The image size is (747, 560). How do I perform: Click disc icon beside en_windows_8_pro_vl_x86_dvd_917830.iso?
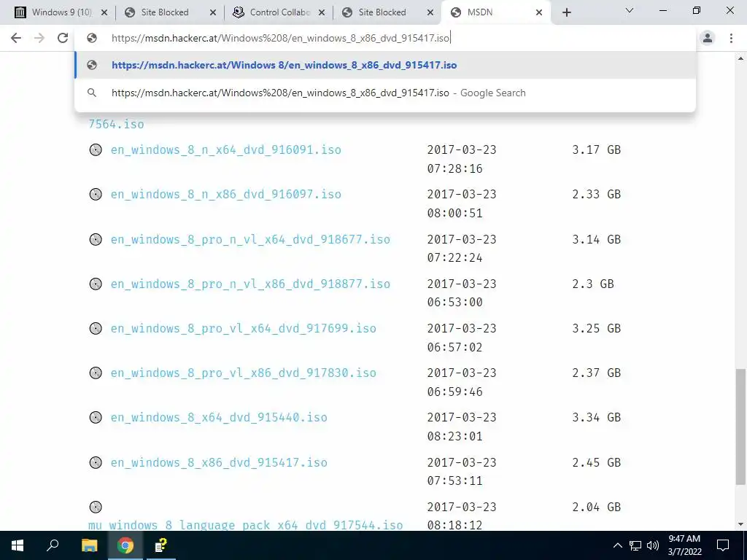pyautogui.click(x=96, y=373)
